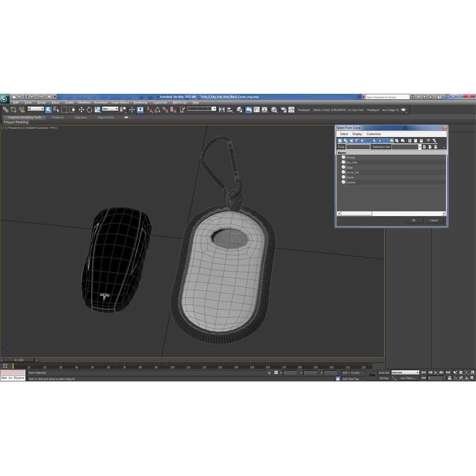The image size is (476, 476).
Task: Toggle absolute/offset transform type-in mode
Action: (276, 372)
